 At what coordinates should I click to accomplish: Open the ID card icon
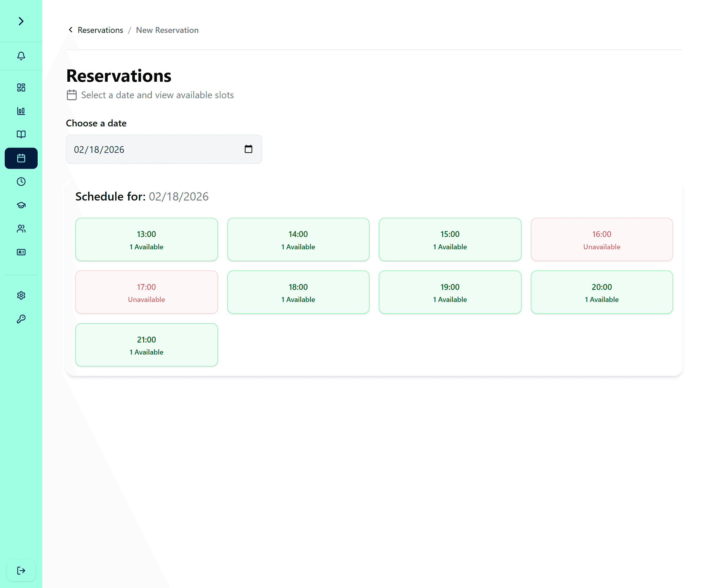coord(21,252)
